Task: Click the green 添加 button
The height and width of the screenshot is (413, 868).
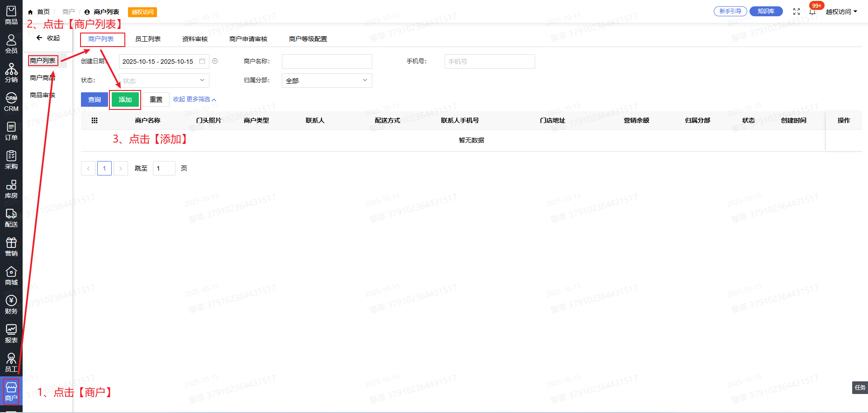Action: point(125,100)
